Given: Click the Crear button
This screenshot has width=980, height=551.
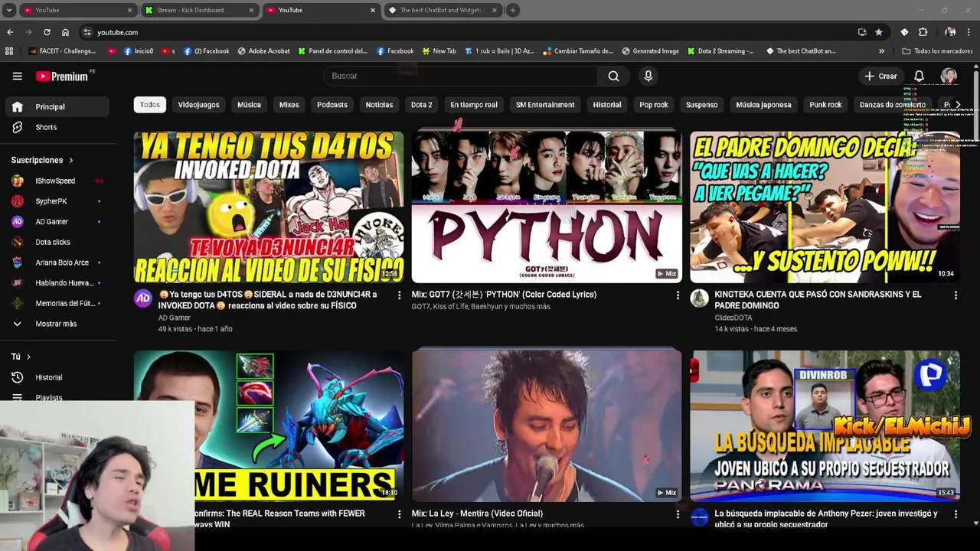Looking at the screenshot, I should (x=880, y=76).
